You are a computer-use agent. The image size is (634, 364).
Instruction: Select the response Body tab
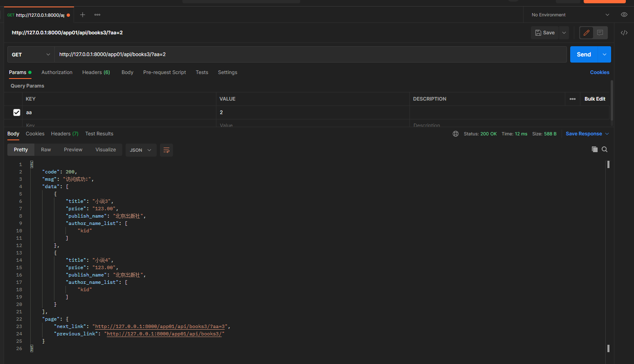(x=13, y=134)
